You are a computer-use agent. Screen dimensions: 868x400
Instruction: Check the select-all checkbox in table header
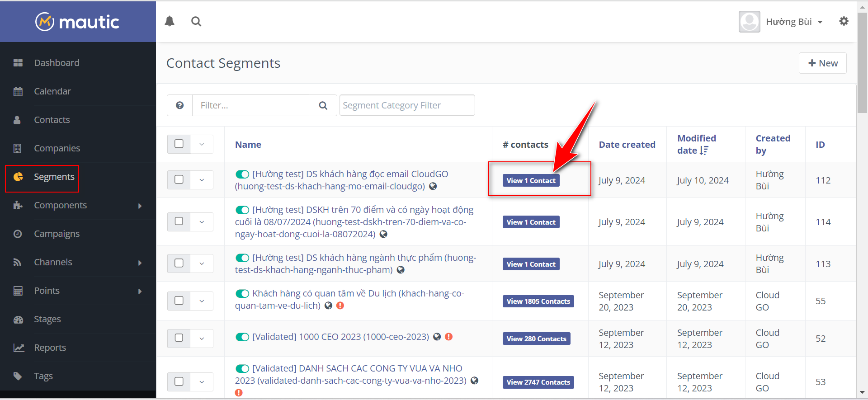(179, 144)
